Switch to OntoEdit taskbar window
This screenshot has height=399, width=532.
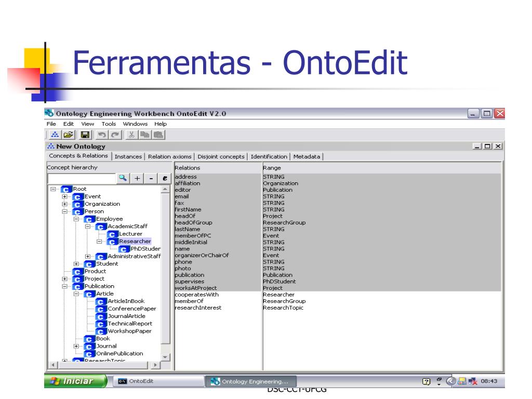tap(158, 381)
